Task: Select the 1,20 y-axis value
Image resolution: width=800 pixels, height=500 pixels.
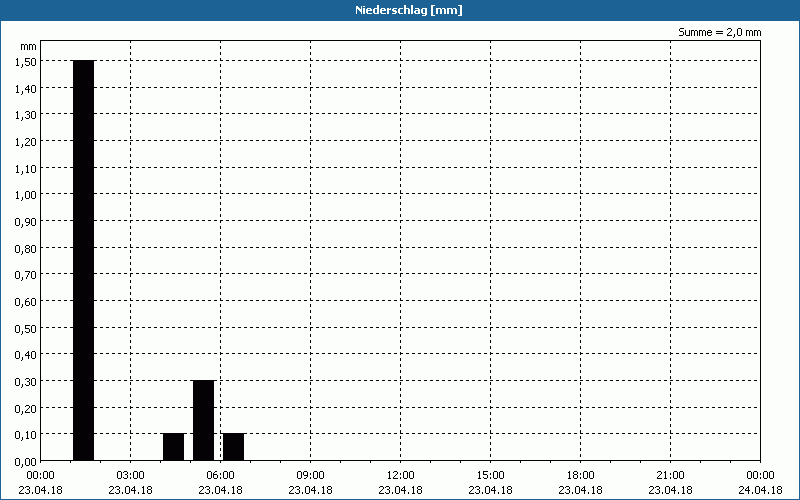Action: [26, 141]
